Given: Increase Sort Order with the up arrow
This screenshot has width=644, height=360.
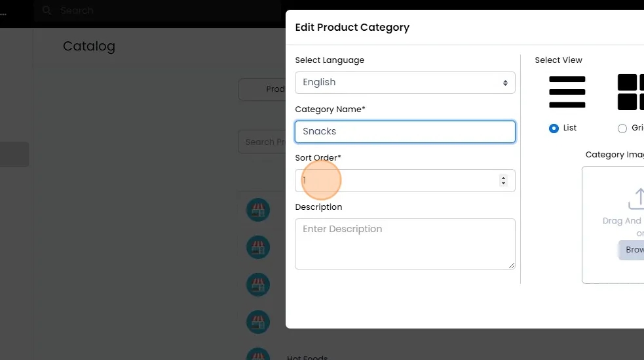Looking at the screenshot, I should 503,177.
